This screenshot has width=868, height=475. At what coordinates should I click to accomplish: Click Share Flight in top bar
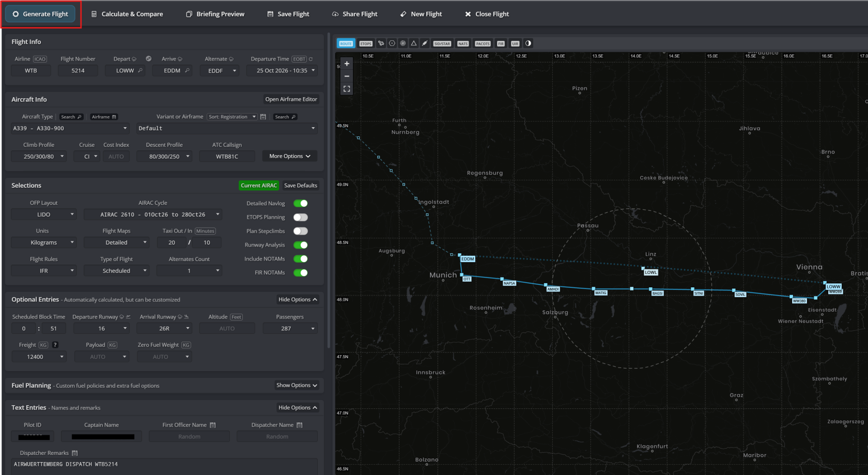click(x=355, y=14)
